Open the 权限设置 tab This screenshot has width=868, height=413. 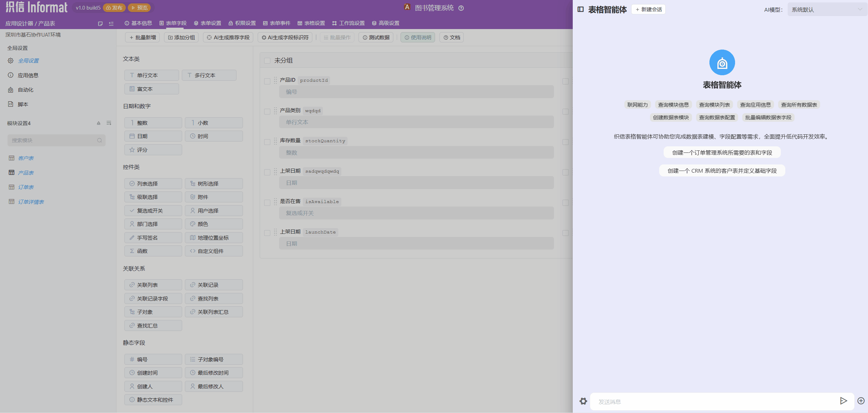pos(242,23)
